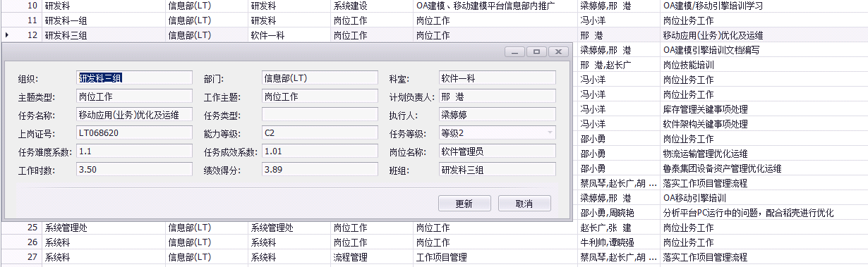Click cell 冯小洋 in row 11
Image resolution: width=868 pixels, height=267 pixels.
[x=618, y=20]
